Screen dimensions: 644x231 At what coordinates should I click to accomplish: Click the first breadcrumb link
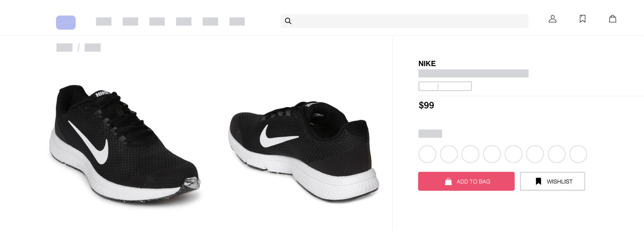pos(64,48)
